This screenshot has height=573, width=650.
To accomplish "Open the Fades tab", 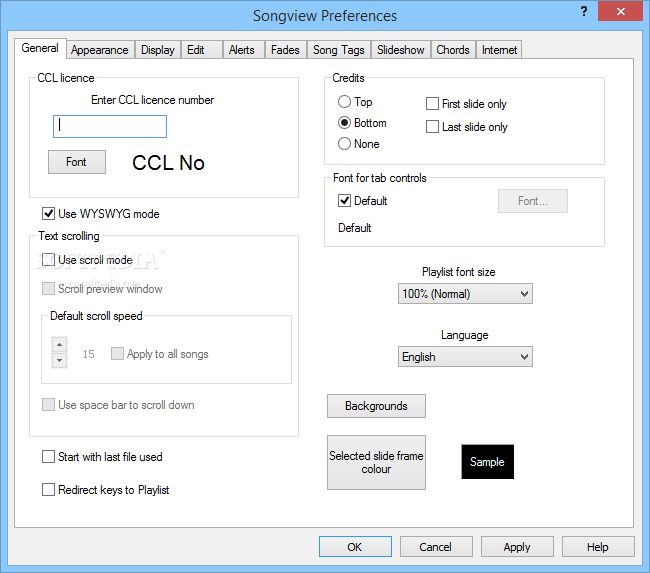I will (286, 50).
